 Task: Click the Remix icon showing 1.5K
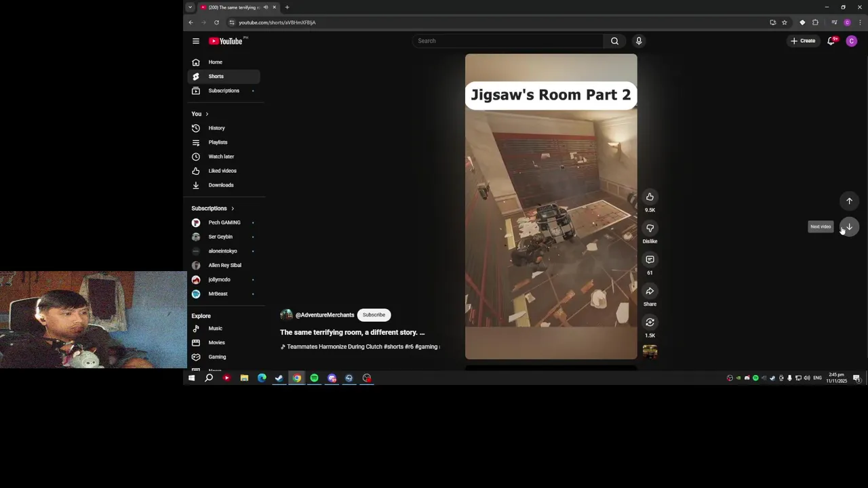650,323
